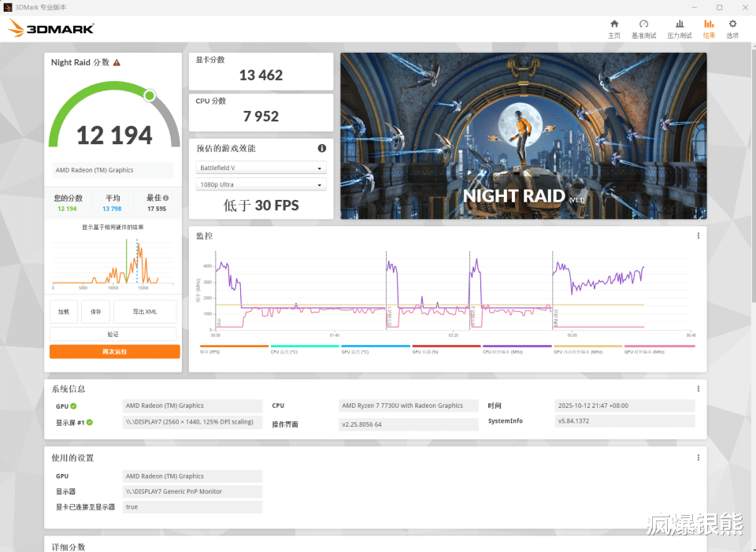756x552 pixels.
Task: Open the settings used (使用的设置) three-dot menu
Action: pyautogui.click(x=699, y=458)
